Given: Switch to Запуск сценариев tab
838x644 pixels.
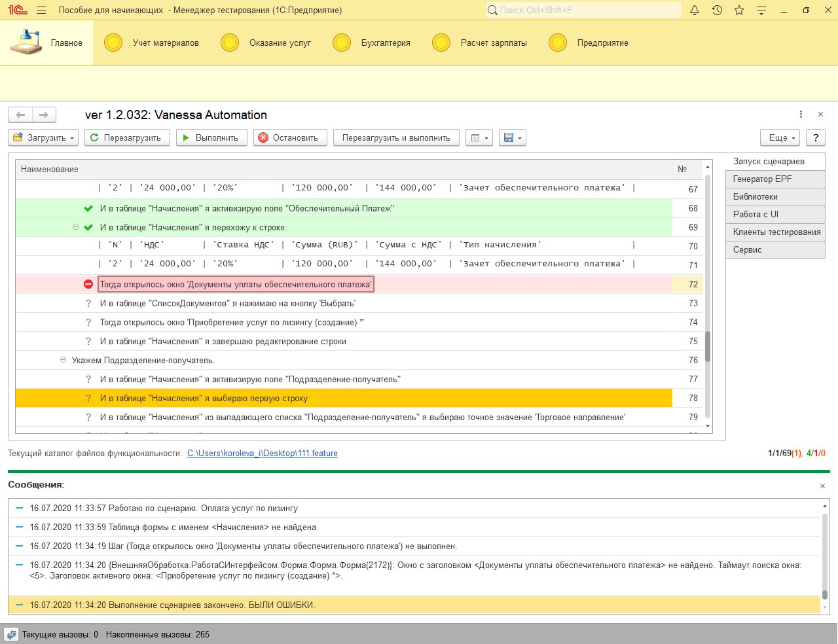Looking at the screenshot, I should point(775,161).
